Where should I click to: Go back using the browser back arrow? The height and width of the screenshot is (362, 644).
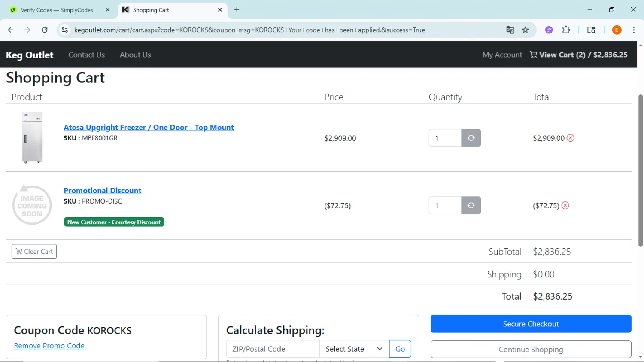(11, 30)
